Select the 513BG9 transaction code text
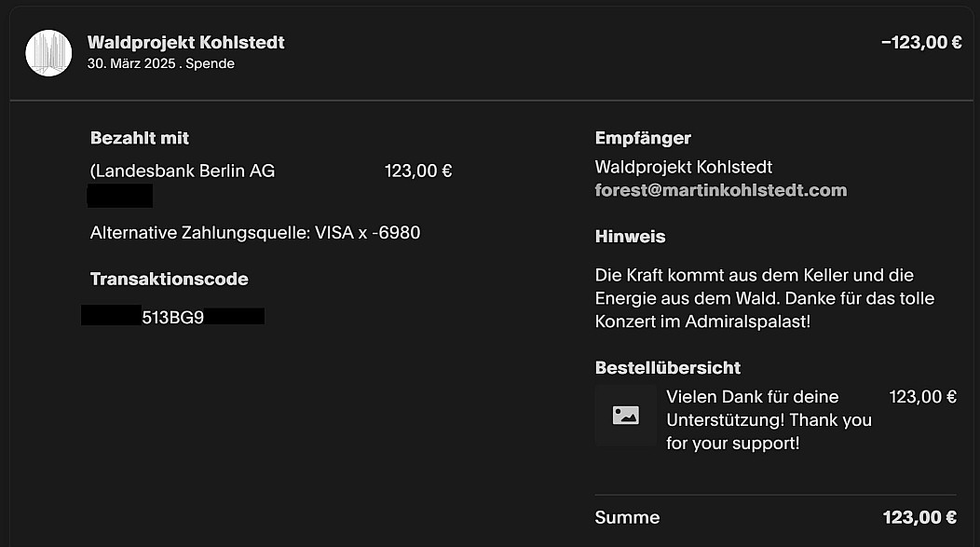This screenshot has height=547, width=980. point(172,316)
